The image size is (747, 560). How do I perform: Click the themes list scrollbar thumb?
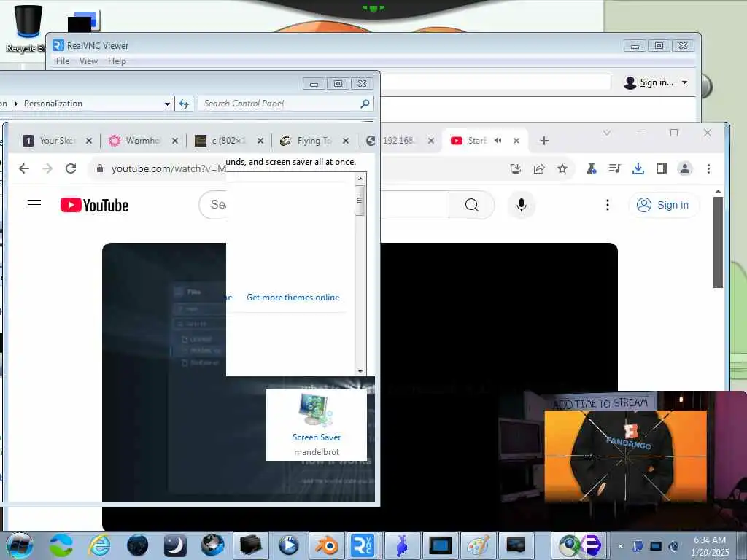(x=360, y=201)
